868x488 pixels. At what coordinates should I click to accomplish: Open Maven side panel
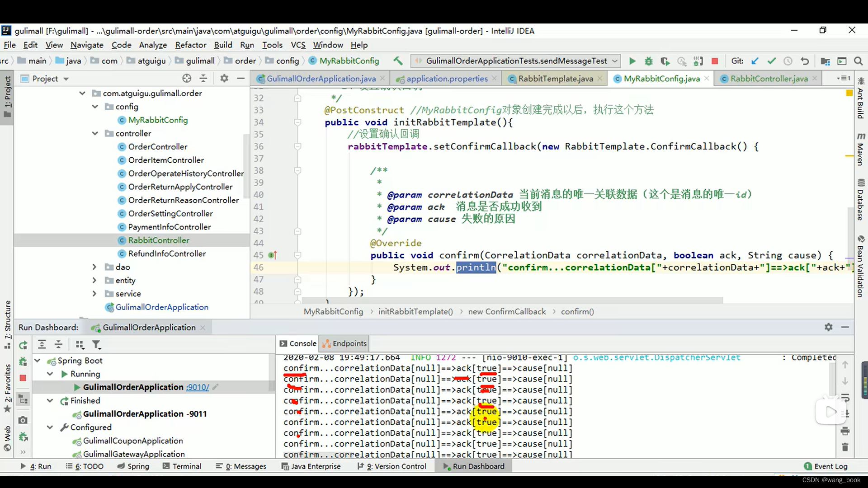860,150
